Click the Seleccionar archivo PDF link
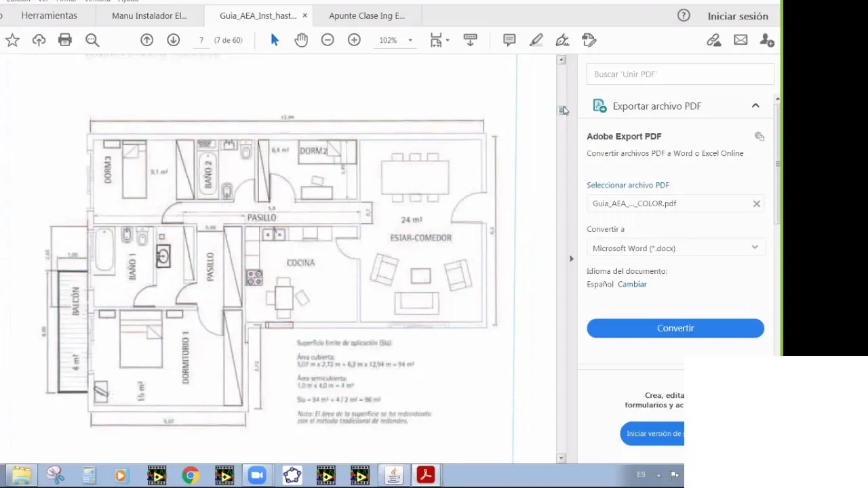 628,185
